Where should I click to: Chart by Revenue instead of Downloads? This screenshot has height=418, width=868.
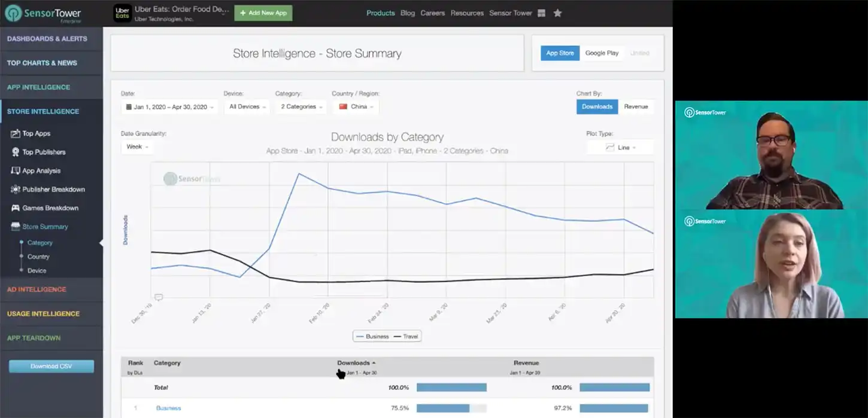coord(636,106)
